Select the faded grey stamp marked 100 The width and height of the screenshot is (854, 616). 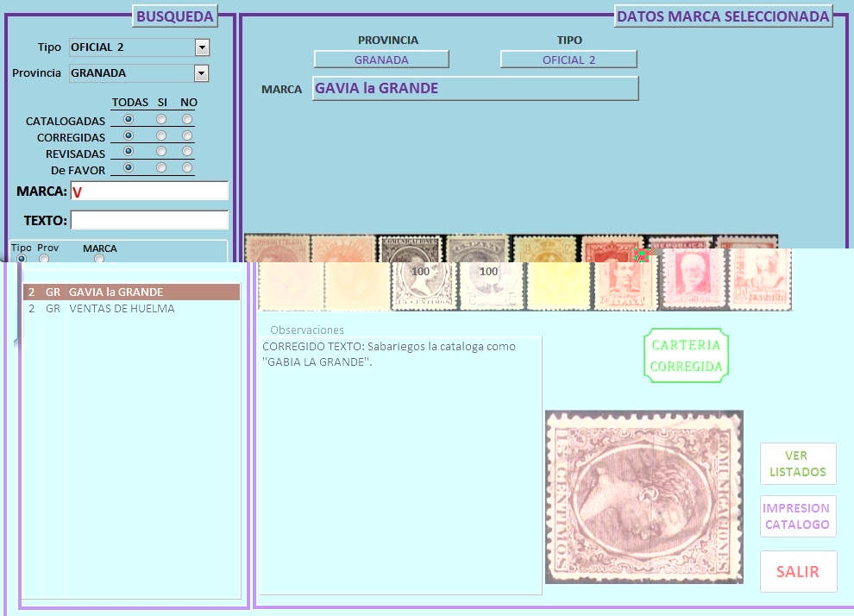[x=491, y=286]
